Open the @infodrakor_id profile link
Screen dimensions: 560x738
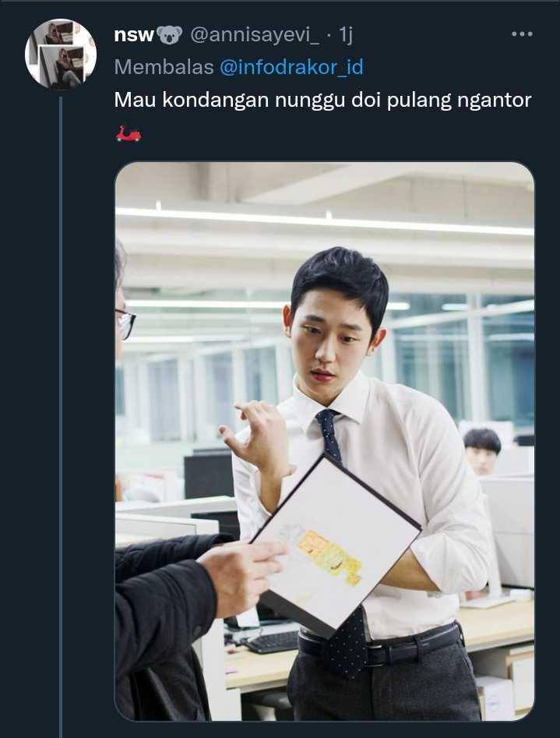(291, 67)
